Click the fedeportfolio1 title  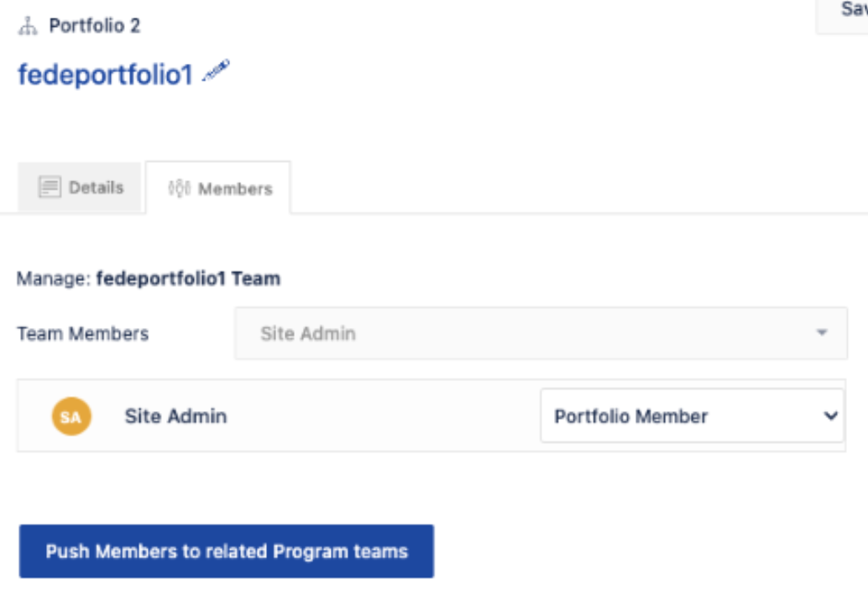tap(106, 75)
